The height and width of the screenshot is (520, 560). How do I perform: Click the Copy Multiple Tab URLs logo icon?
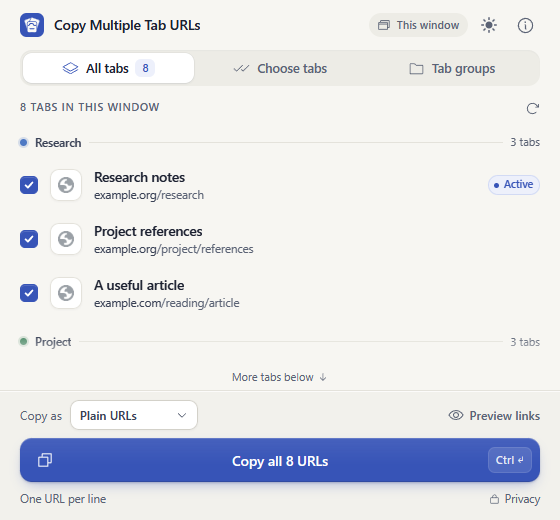coord(32,25)
